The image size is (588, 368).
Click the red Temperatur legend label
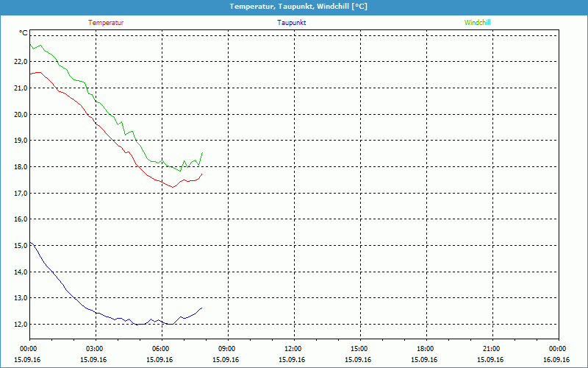coord(106,23)
